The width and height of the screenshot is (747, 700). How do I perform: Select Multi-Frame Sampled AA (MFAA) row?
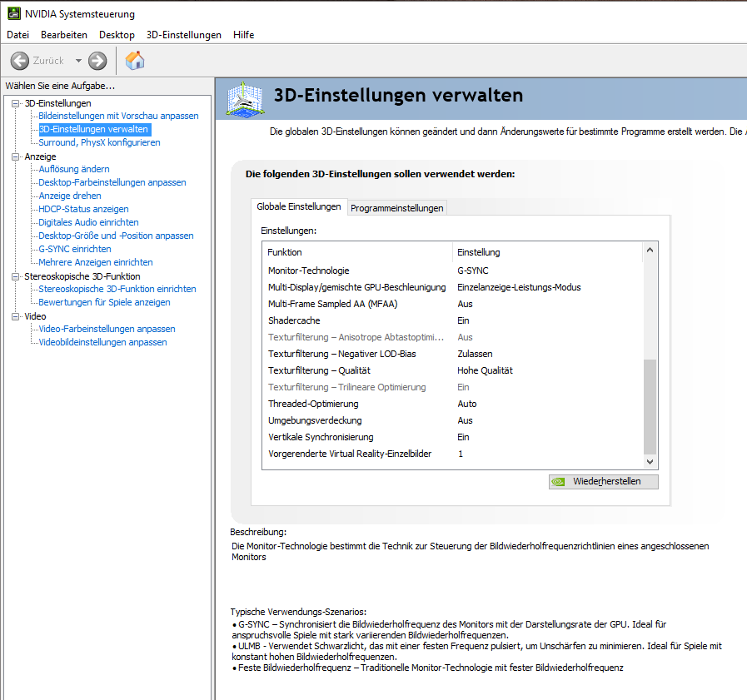[x=452, y=304]
